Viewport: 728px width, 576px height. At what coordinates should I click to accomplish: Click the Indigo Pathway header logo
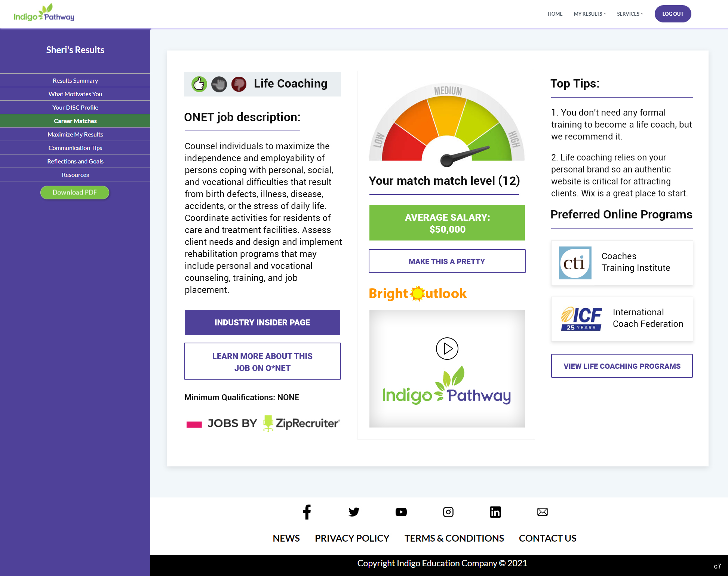click(44, 13)
